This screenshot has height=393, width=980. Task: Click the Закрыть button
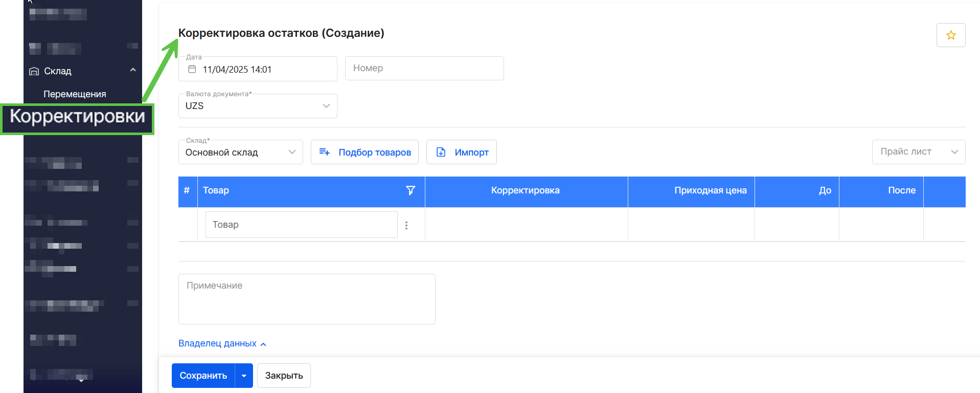pyautogui.click(x=284, y=376)
